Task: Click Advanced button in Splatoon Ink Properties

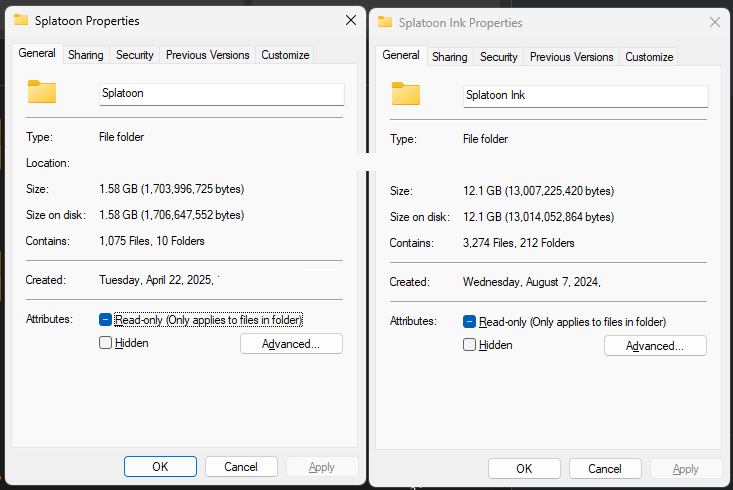Action: click(x=655, y=346)
